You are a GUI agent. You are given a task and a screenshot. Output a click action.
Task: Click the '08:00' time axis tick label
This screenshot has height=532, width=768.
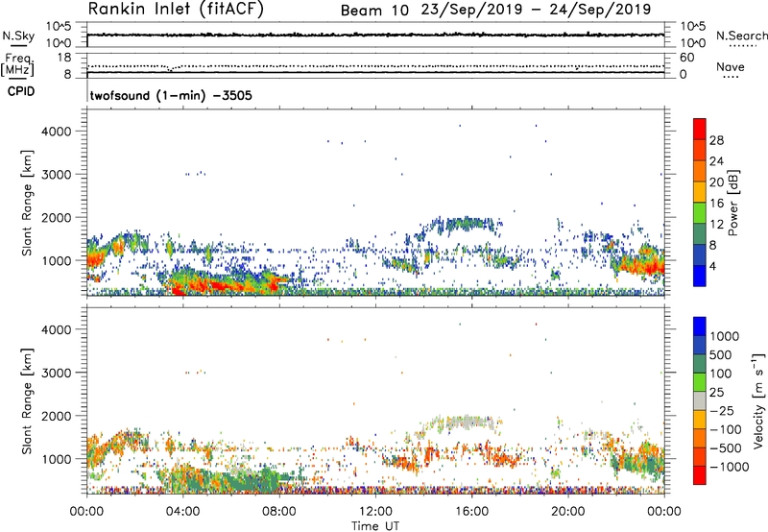pyautogui.click(x=279, y=512)
